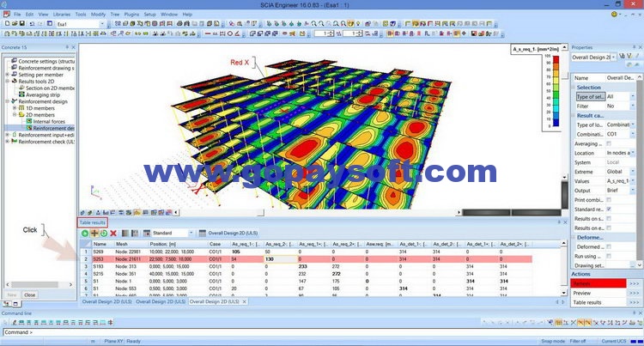Click the blue color band in the legend
644x346 pixels.
coord(556,122)
